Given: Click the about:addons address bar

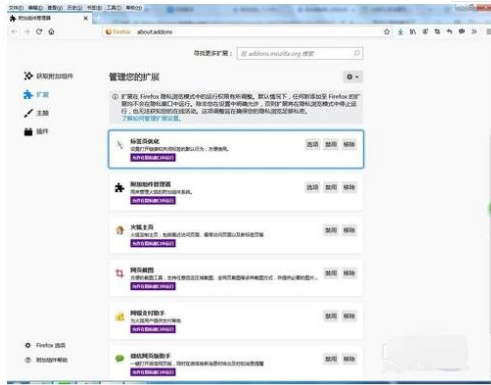Looking at the screenshot, I should 242,32.
